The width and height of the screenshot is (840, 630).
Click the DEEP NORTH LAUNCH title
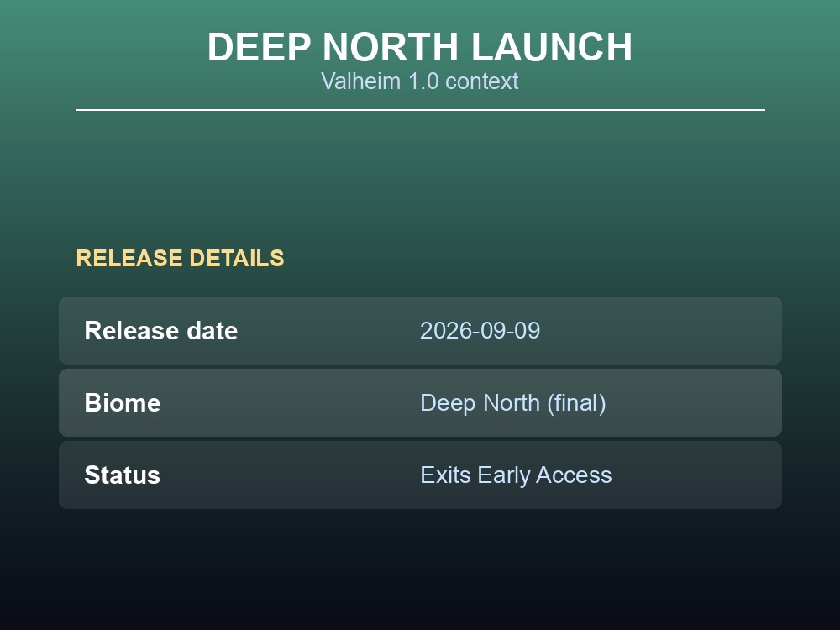(x=420, y=47)
